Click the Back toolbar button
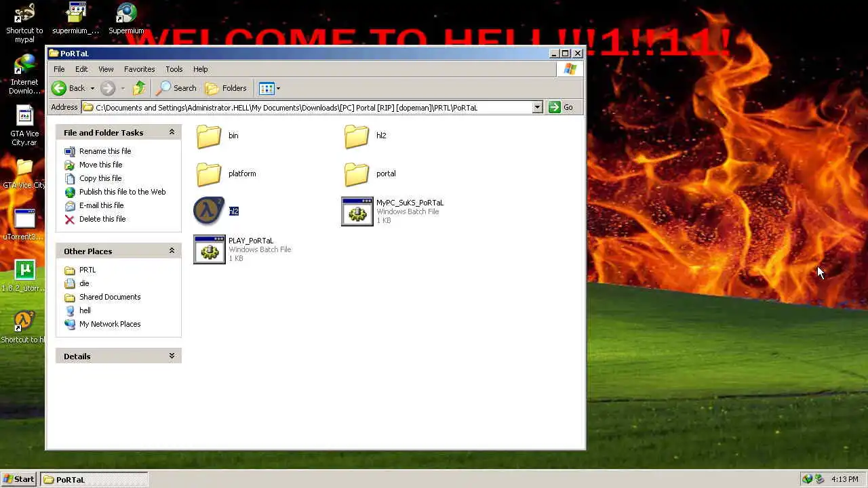Viewport: 868px width, 488px height. click(68, 88)
